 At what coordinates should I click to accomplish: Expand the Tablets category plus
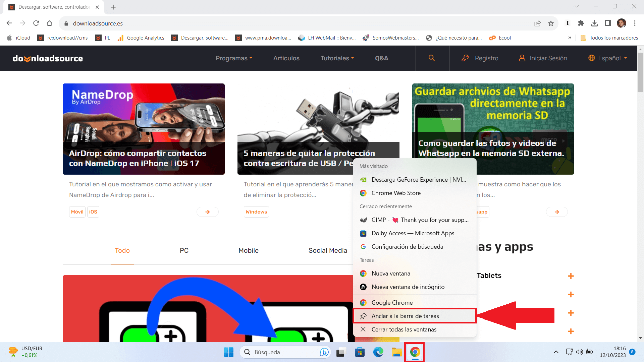pyautogui.click(x=571, y=276)
